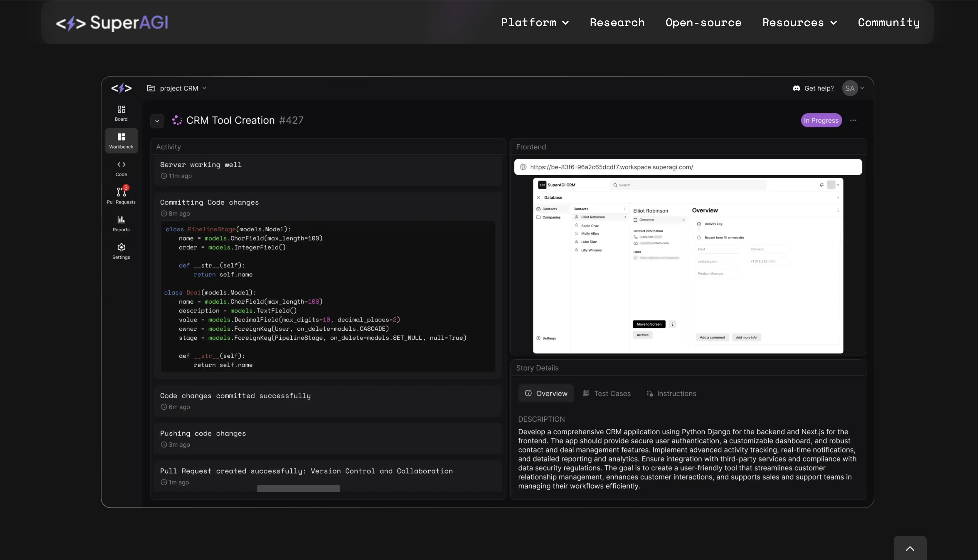The height and width of the screenshot is (560, 978).
Task: Open the Resources navigation dropdown
Action: (x=799, y=23)
